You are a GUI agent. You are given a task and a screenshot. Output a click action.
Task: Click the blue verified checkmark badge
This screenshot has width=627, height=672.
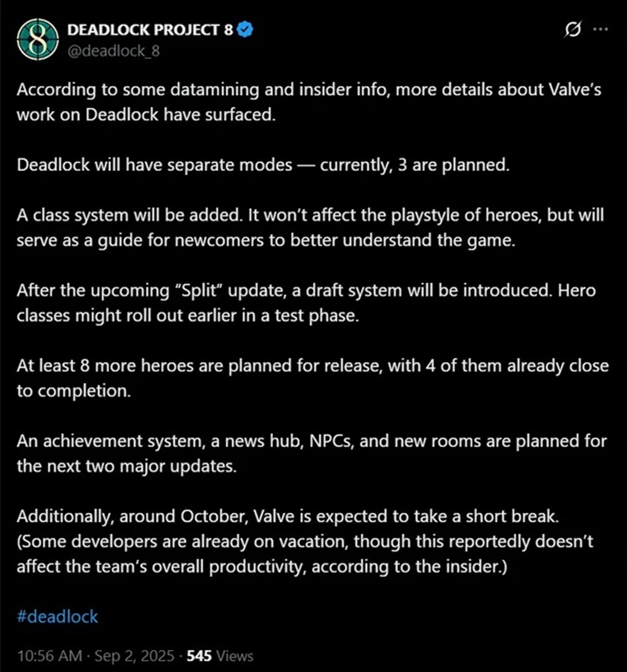click(245, 29)
